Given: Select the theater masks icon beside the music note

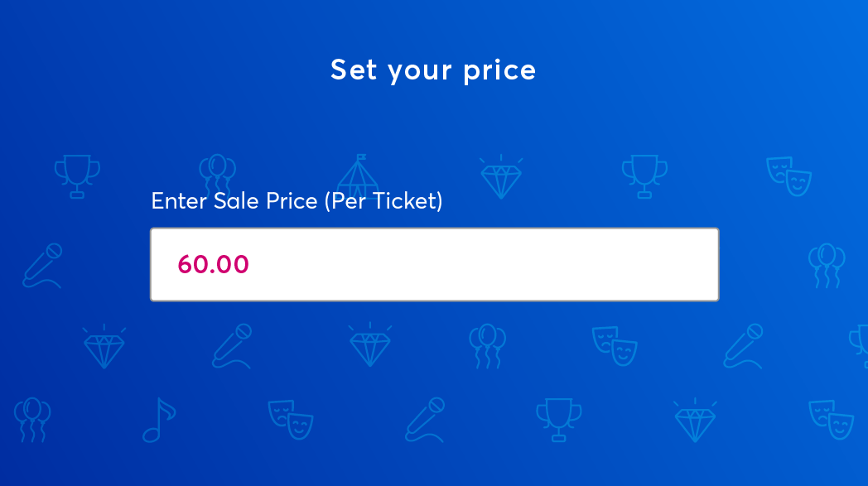Looking at the screenshot, I should [291, 420].
